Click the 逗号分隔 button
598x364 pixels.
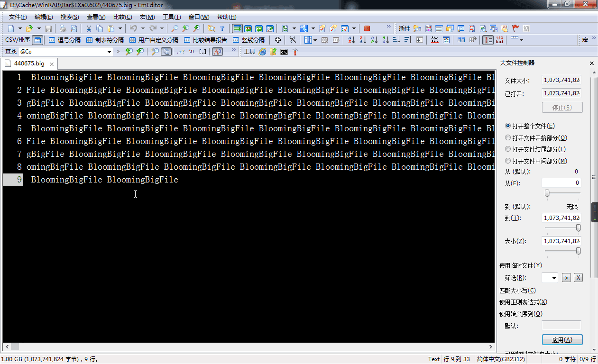point(65,40)
